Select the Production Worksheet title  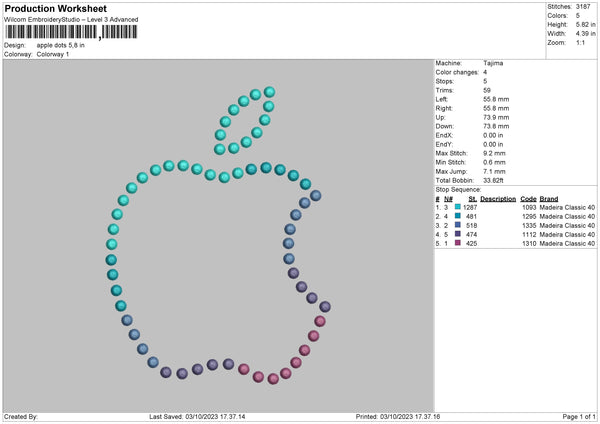point(55,8)
